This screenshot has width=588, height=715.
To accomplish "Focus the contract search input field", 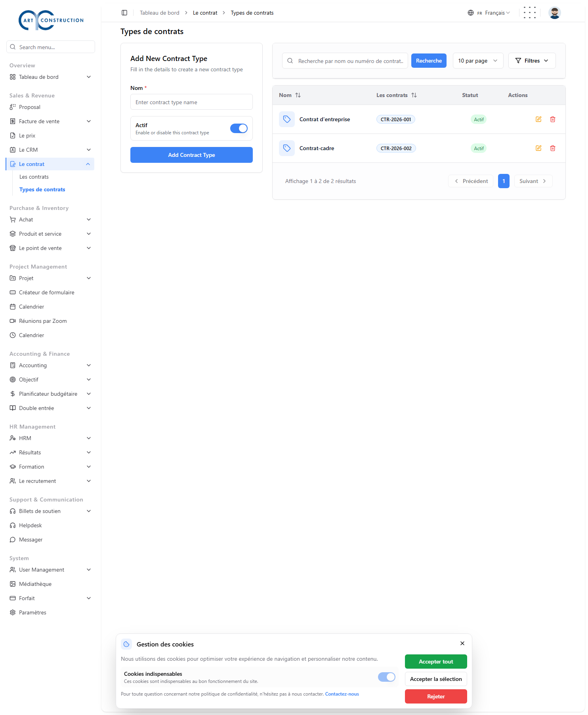I will 345,61.
